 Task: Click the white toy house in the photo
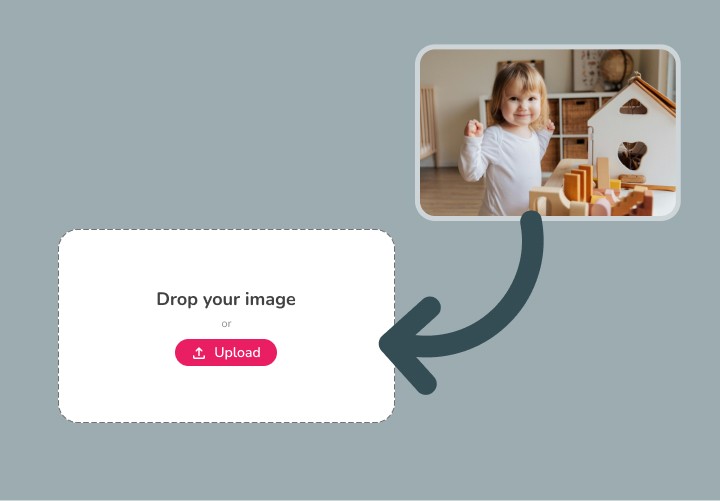(636, 131)
